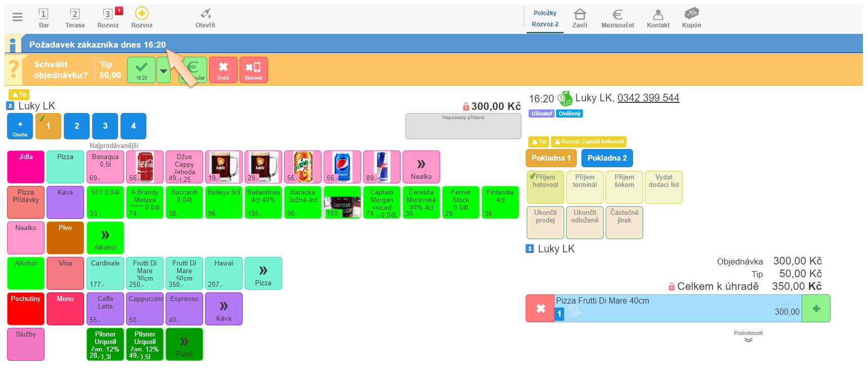868x378 pixels.
Task: Select Příjem hotovost payment option
Action: pos(545,187)
